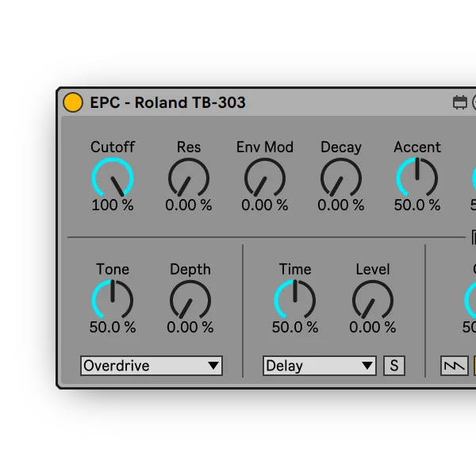Viewport: 476px width, 476px height.
Task: Click the Cutoff knob
Action: [x=113, y=178]
